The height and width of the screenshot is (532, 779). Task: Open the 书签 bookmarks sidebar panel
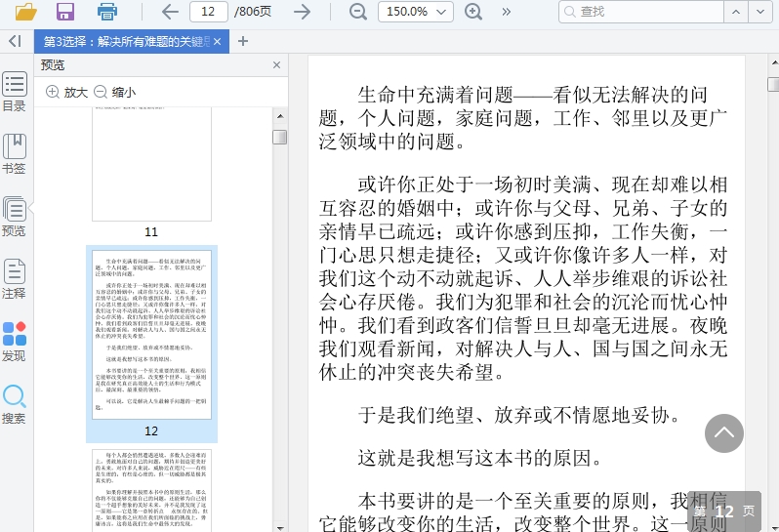pyautogui.click(x=14, y=154)
